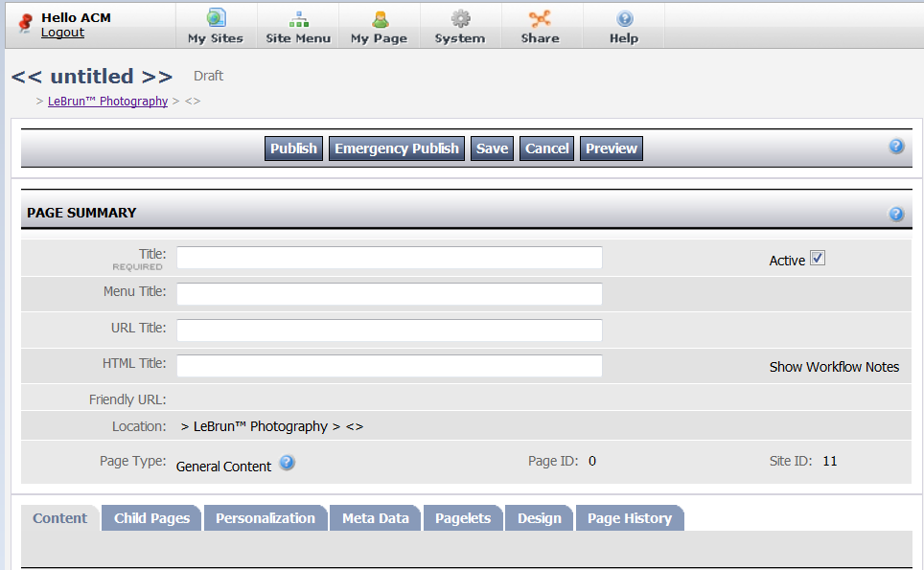This screenshot has height=570, width=924.
Task: Switch to the Meta Data tab
Action: [x=375, y=518]
